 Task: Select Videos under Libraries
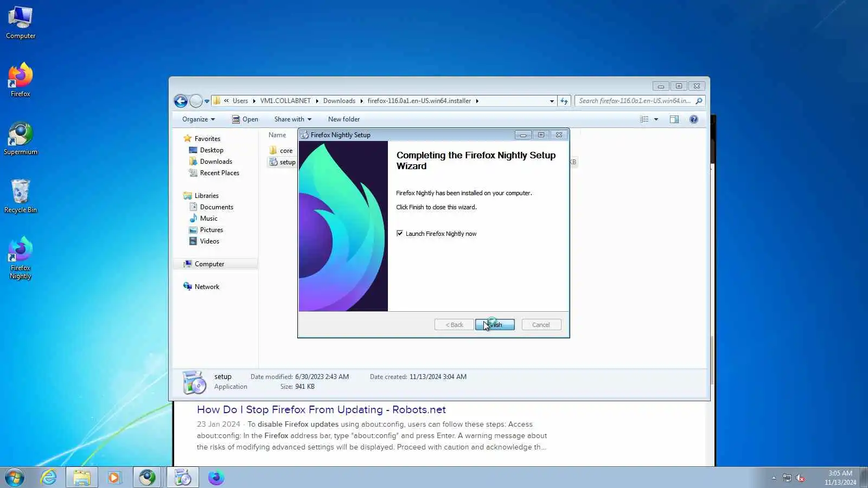tap(205, 241)
